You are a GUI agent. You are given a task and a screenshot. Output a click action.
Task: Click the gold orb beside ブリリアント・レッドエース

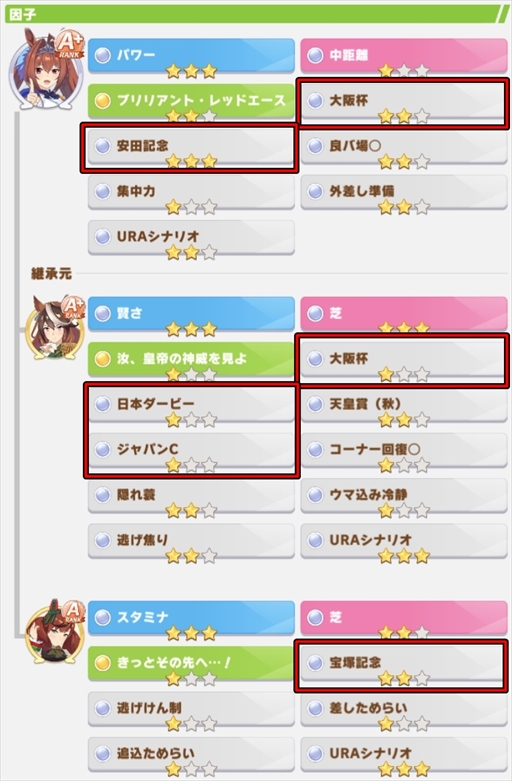pos(102,101)
